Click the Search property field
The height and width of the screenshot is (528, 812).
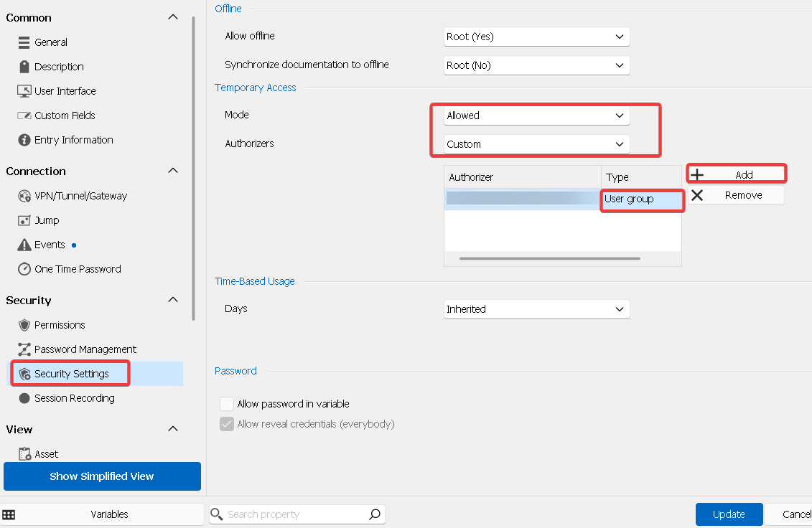[x=297, y=514]
